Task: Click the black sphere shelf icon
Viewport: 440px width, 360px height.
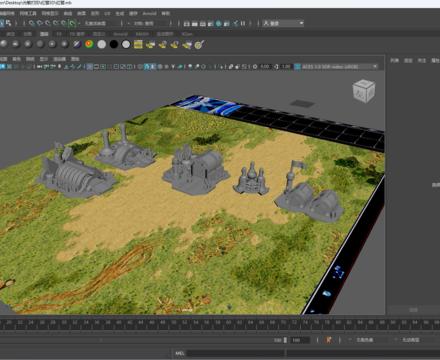Action: (114, 44)
